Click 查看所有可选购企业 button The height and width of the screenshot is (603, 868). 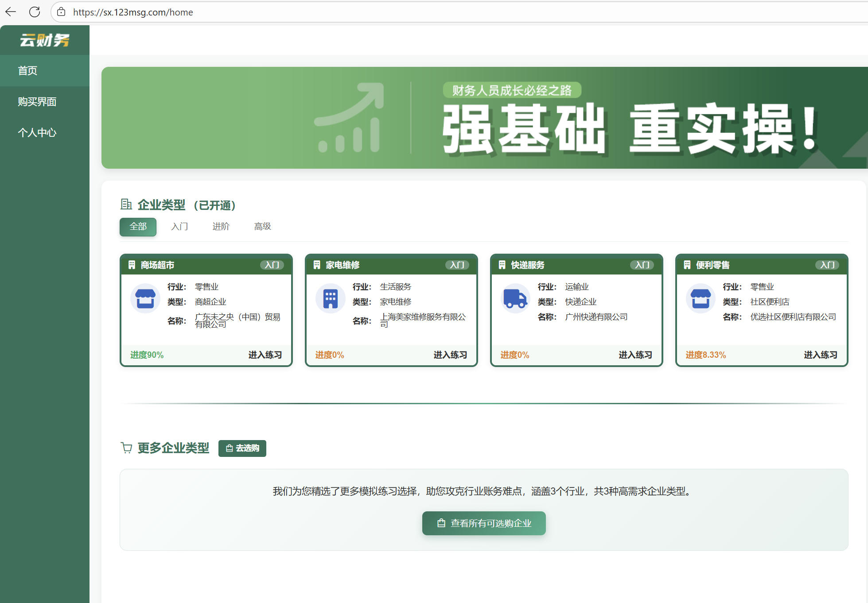tap(484, 523)
